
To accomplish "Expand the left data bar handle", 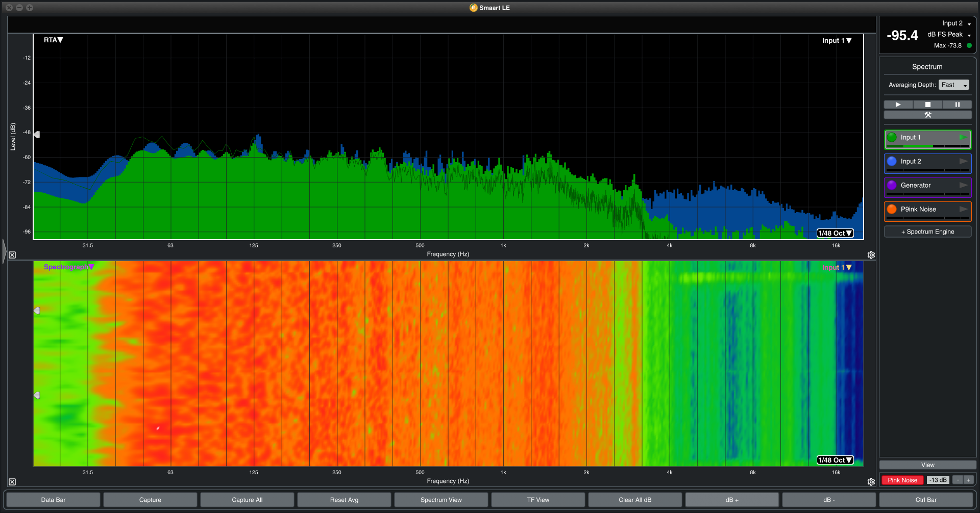I will pos(4,251).
